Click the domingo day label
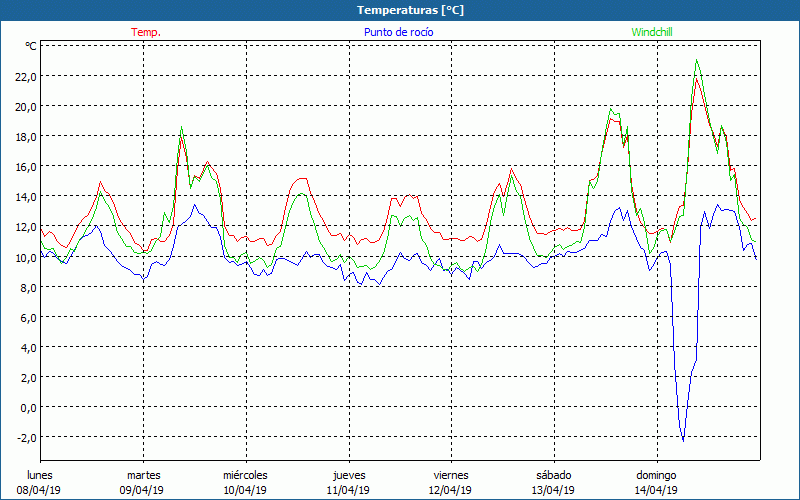Image resolution: width=800 pixels, height=500 pixels. tap(656, 475)
